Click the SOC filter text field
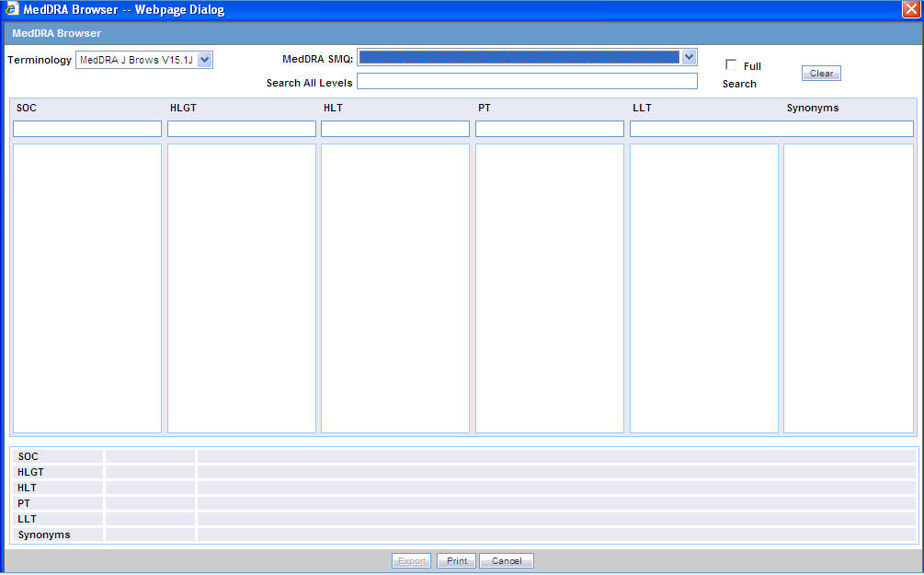The width and height of the screenshot is (924, 575). pos(87,129)
